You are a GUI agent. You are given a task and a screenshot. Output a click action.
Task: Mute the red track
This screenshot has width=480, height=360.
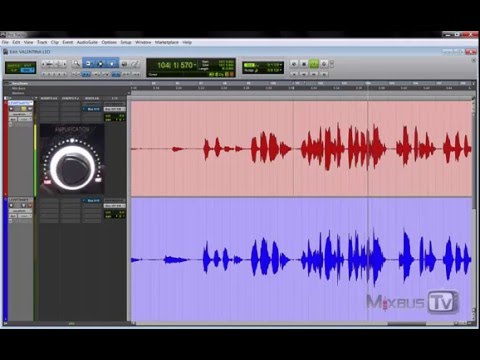coord(30,109)
